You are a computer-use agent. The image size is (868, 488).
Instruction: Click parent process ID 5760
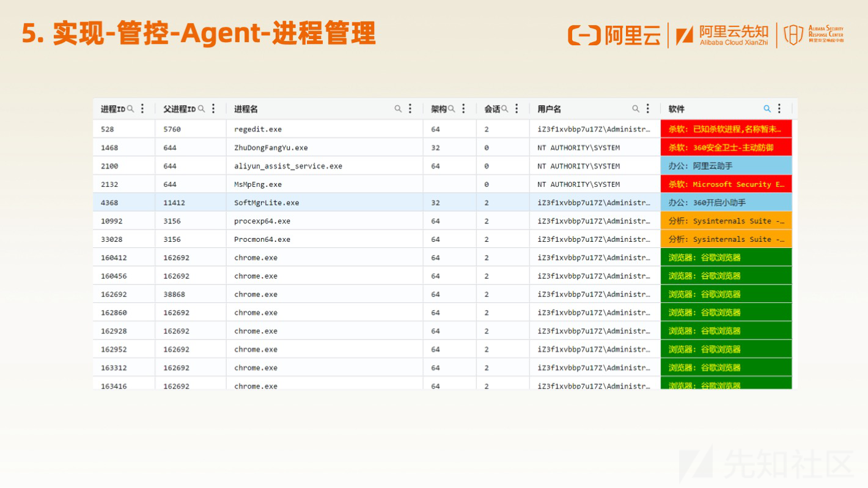click(172, 129)
